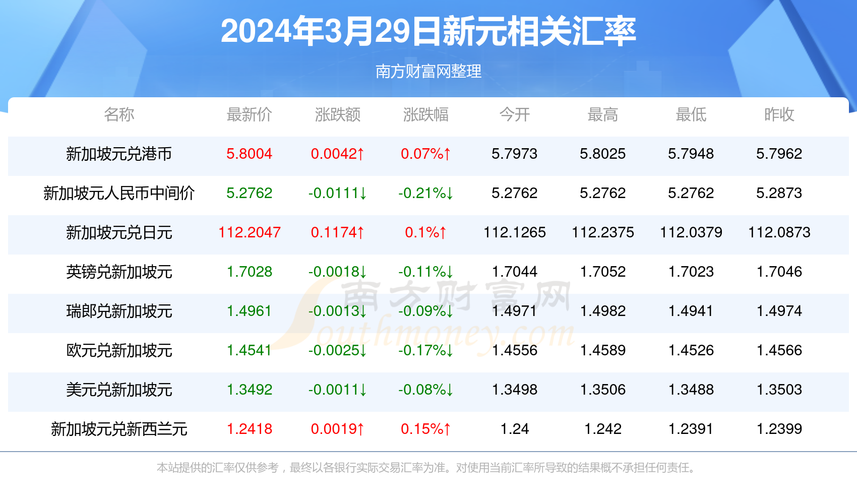The image size is (857, 504).
Task: Click the high value 1.3506
Action: click(603, 390)
